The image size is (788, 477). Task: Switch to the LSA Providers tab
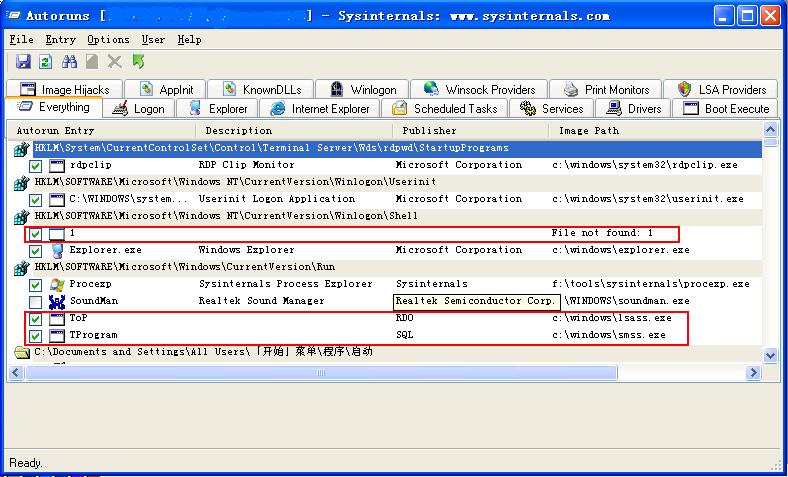(x=721, y=89)
